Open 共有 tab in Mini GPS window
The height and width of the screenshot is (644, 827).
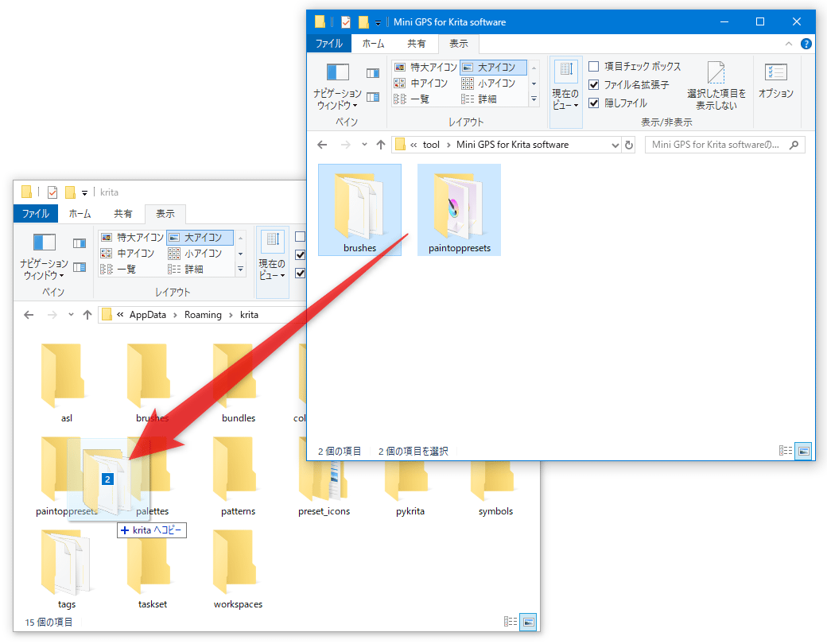[x=416, y=44]
